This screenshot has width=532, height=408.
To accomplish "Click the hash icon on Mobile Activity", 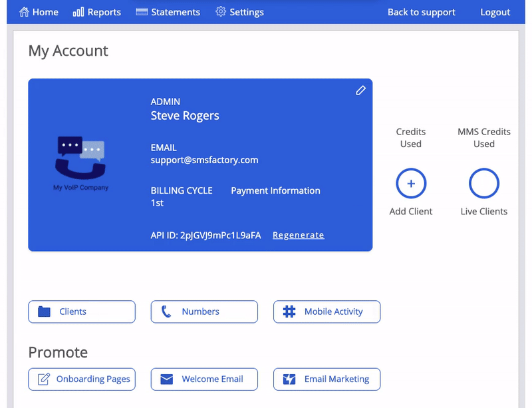I will tap(289, 311).
